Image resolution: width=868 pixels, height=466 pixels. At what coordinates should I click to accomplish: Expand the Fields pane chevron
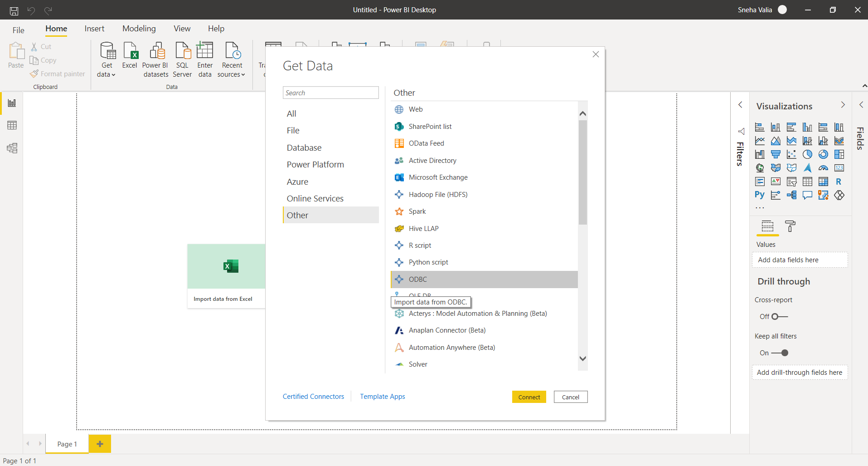pyautogui.click(x=861, y=105)
